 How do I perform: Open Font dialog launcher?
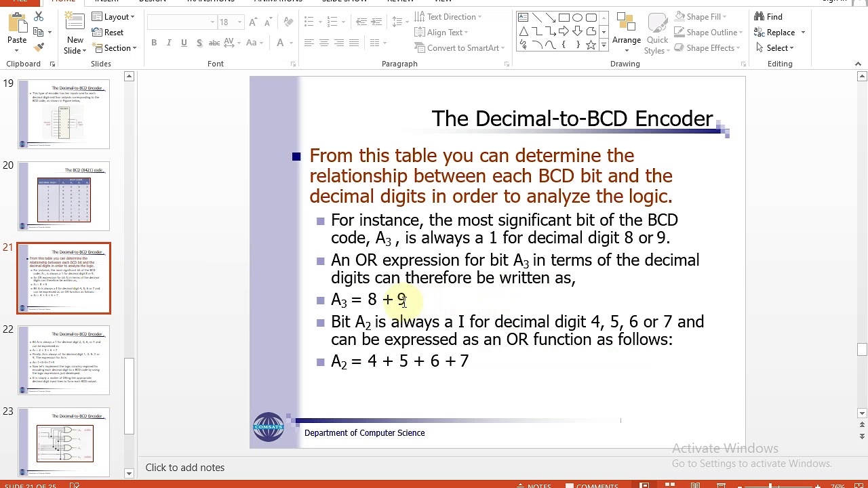(293, 64)
